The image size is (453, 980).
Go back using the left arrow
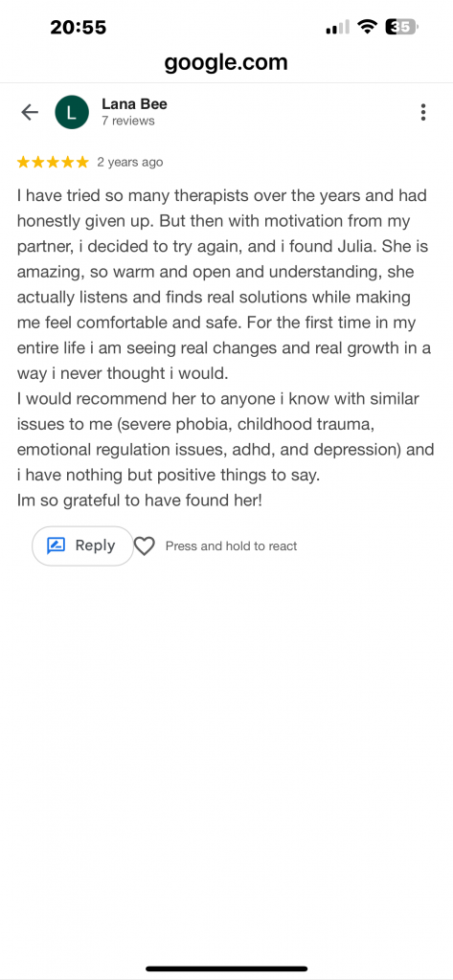coord(30,112)
